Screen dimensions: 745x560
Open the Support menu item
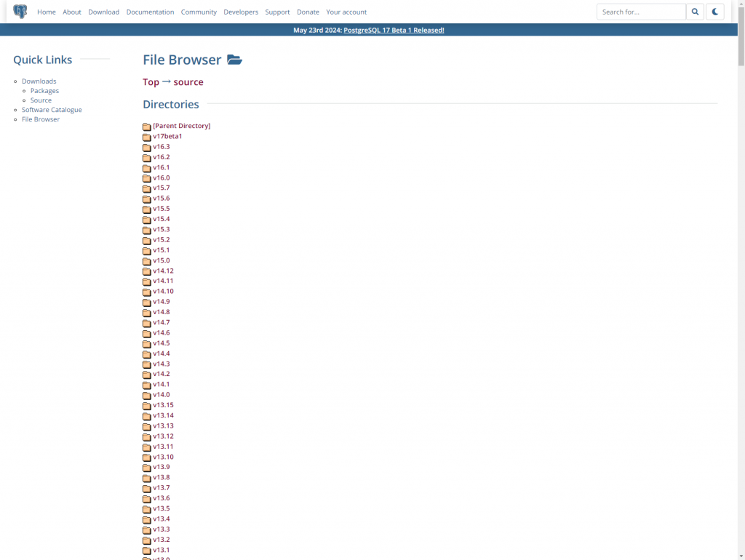277,12
